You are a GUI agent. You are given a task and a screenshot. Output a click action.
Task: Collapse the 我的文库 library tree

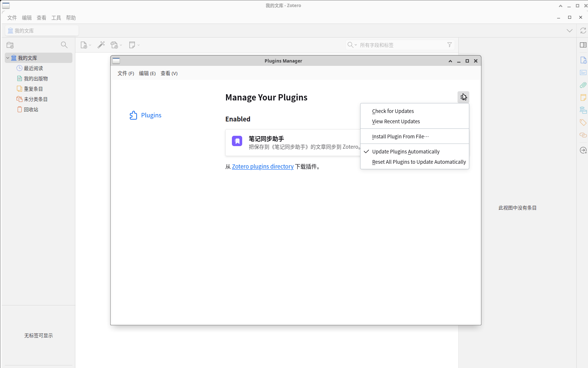point(8,58)
